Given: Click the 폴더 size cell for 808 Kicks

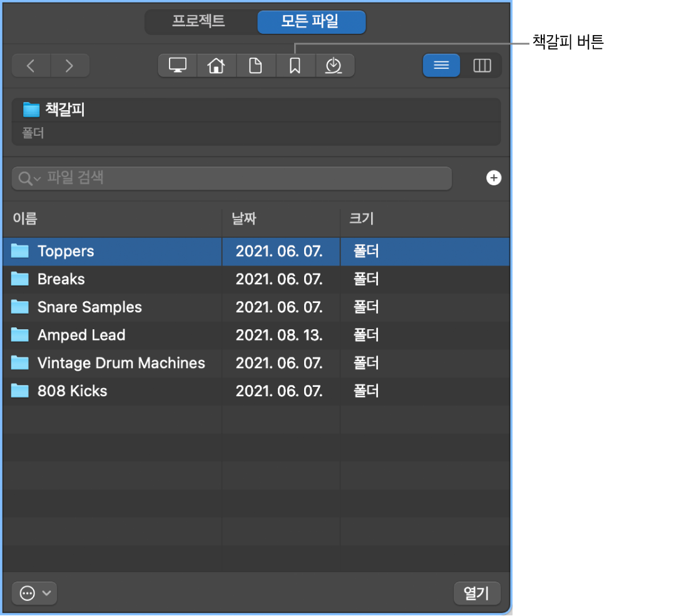Looking at the screenshot, I should [x=366, y=391].
